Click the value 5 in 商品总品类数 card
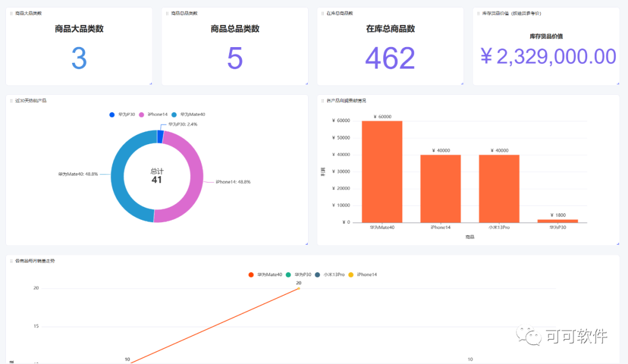Image resolution: width=628 pixels, height=364 pixels. pos(235,59)
